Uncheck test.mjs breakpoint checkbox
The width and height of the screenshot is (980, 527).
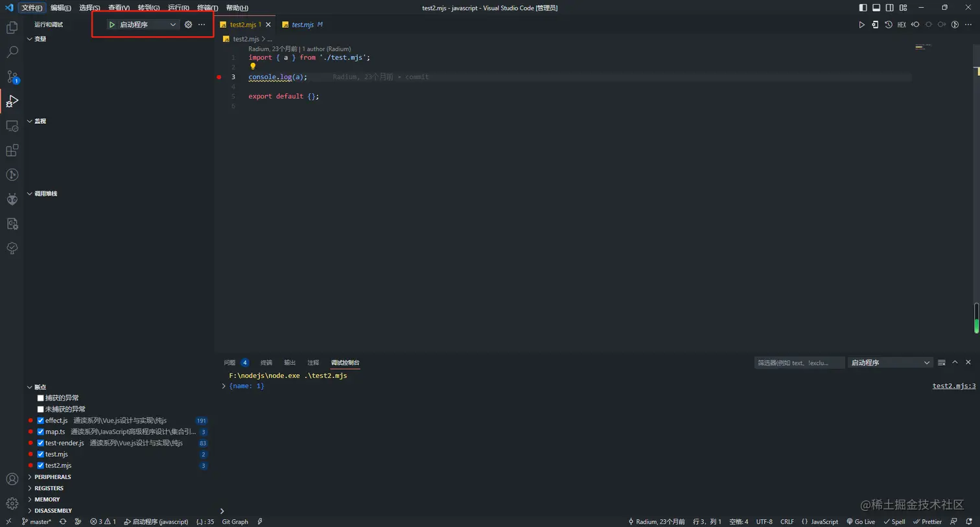tap(40, 454)
